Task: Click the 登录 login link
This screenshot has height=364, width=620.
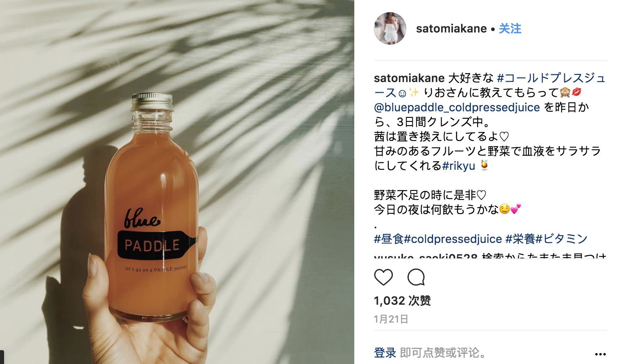Action: point(385,353)
